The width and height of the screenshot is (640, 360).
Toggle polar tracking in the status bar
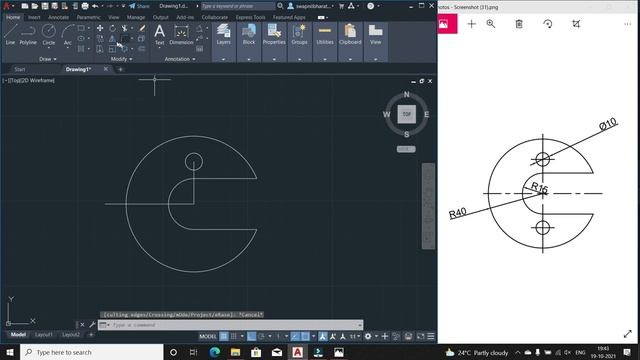click(x=262, y=336)
